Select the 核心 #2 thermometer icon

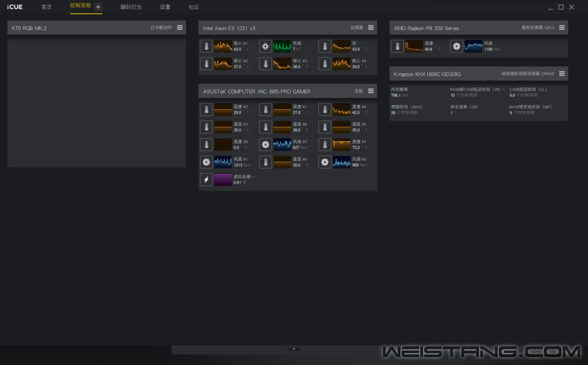[x=206, y=64]
